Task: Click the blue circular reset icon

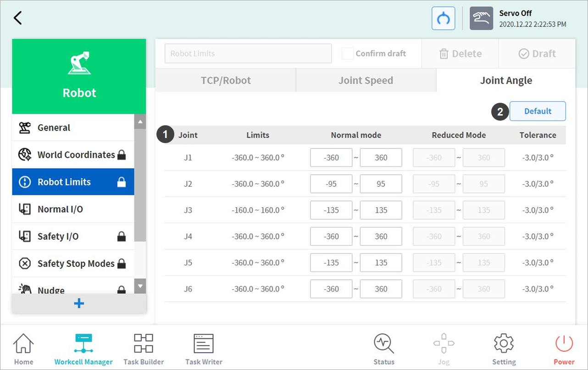Action: (443, 18)
